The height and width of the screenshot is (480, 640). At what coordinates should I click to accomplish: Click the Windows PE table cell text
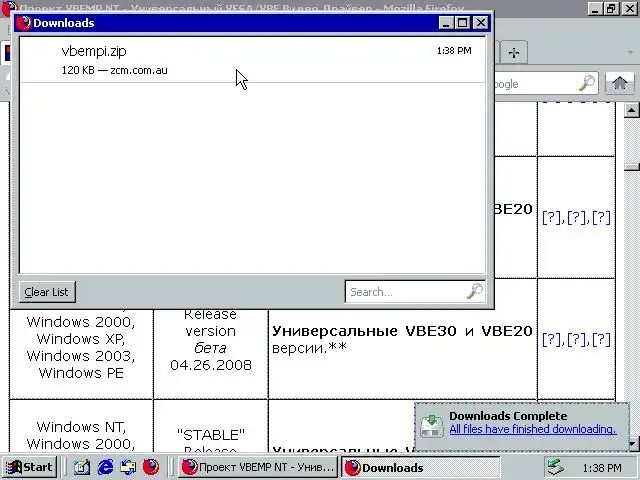click(81, 373)
